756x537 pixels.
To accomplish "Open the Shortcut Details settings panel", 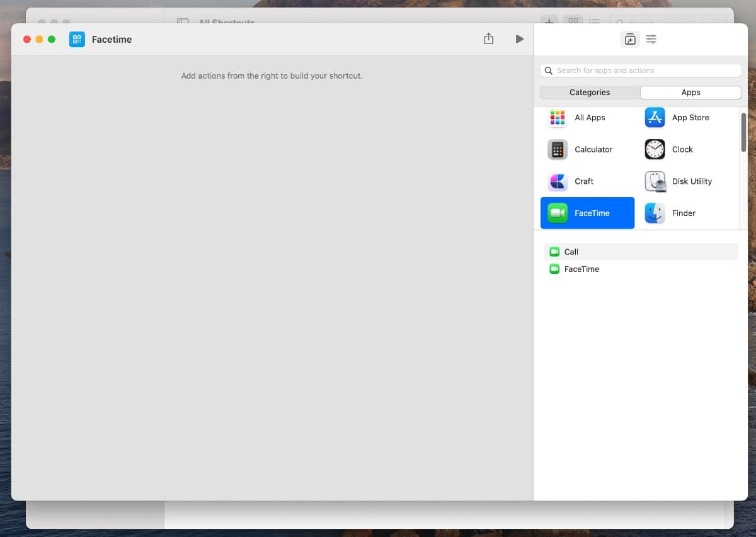I will 651,39.
